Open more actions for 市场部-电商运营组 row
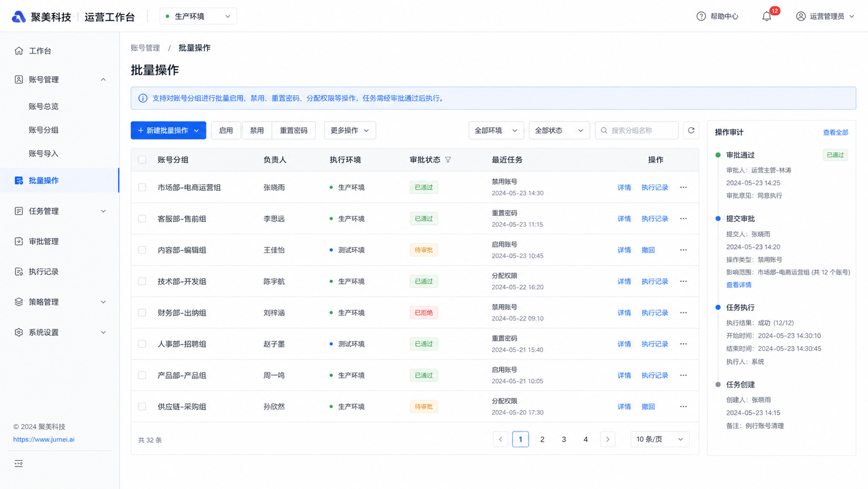This screenshot has width=868, height=489. pyautogui.click(x=683, y=187)
